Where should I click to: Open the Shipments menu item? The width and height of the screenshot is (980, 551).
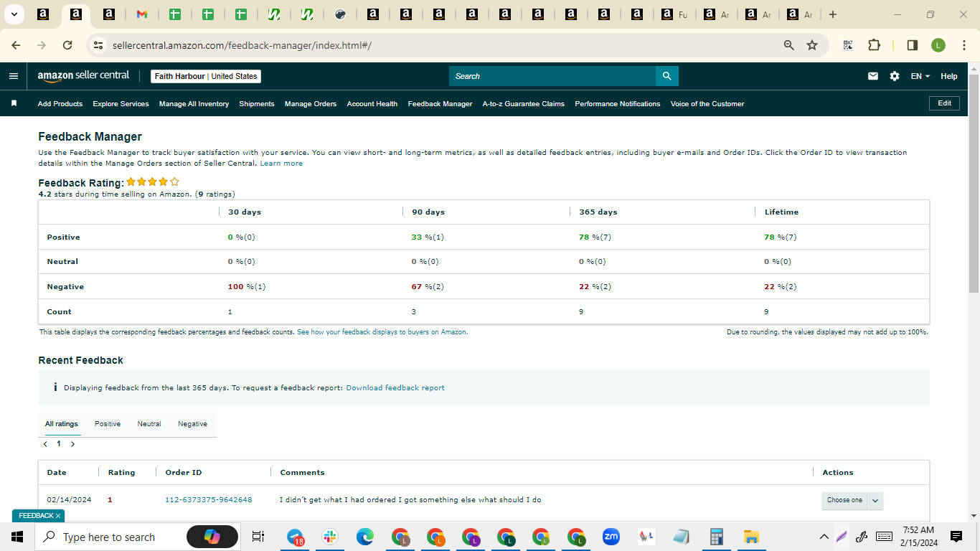[x=257, y=104]
